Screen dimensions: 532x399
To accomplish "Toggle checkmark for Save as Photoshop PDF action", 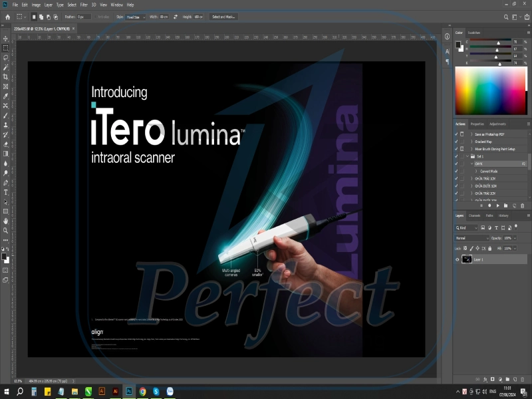I will click(x=456, y=134).
